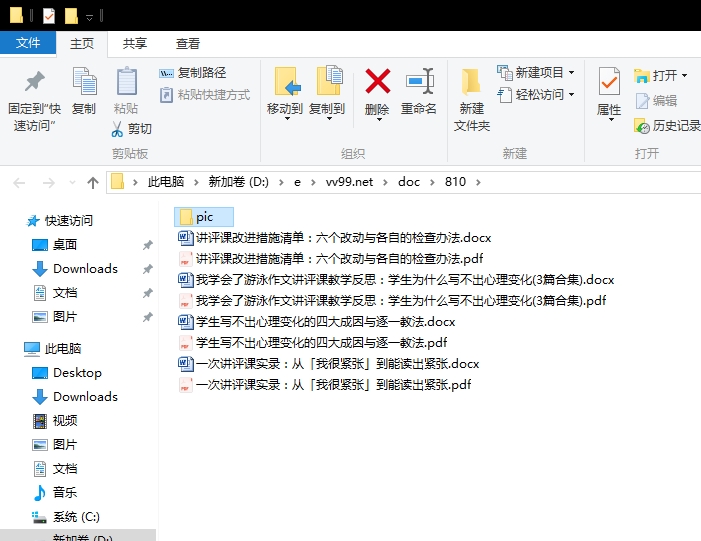The height and width of the screenshot is (541, 701).
Task: Switch to View (查看) tab
Action: [188, 44]
